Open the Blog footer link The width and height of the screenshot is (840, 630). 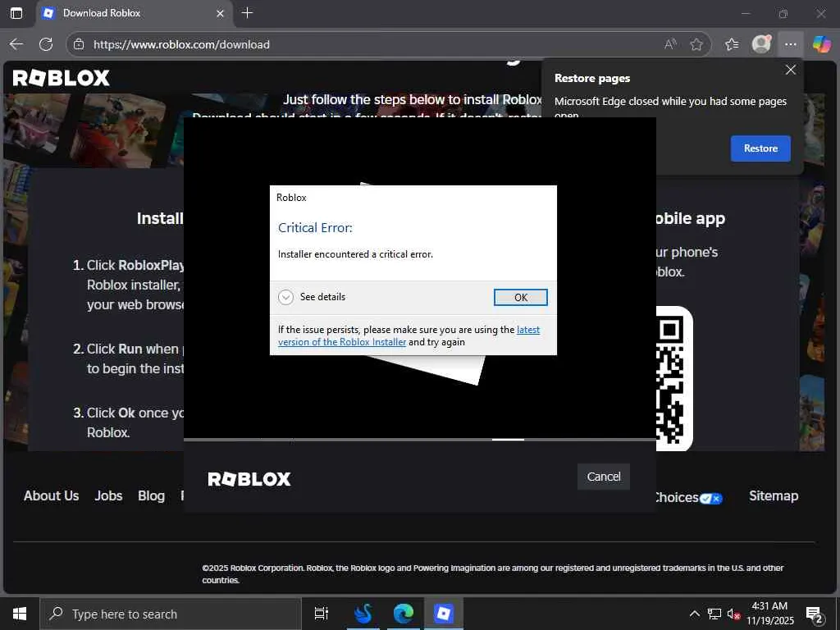pos(151,496)
